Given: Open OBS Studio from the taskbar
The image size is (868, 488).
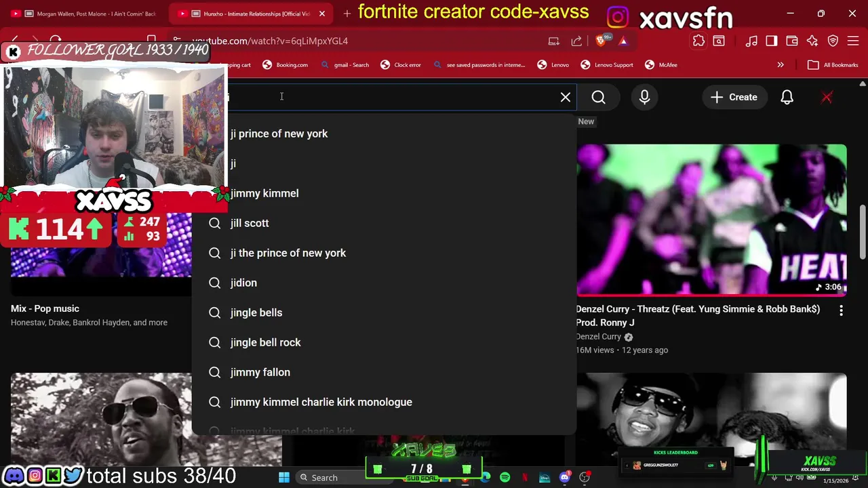Looking at the screenshot, I should click(x=585, y=477).
